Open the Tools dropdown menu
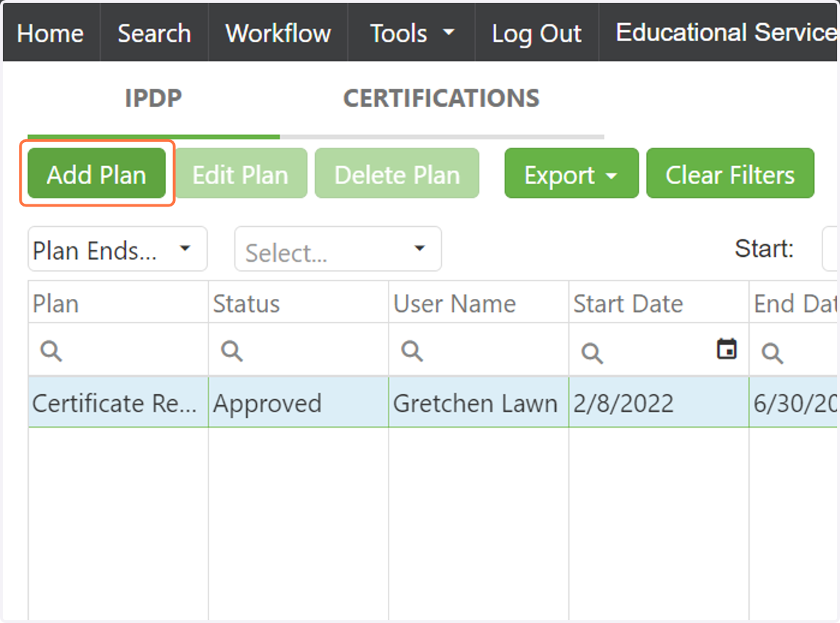840x623 pixels. tap(412, 33)
